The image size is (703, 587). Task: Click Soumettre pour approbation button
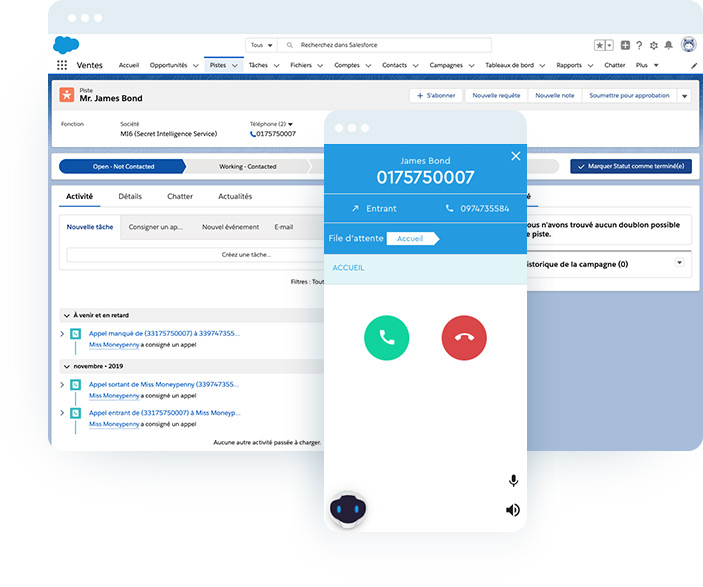[x=629, y=96]
